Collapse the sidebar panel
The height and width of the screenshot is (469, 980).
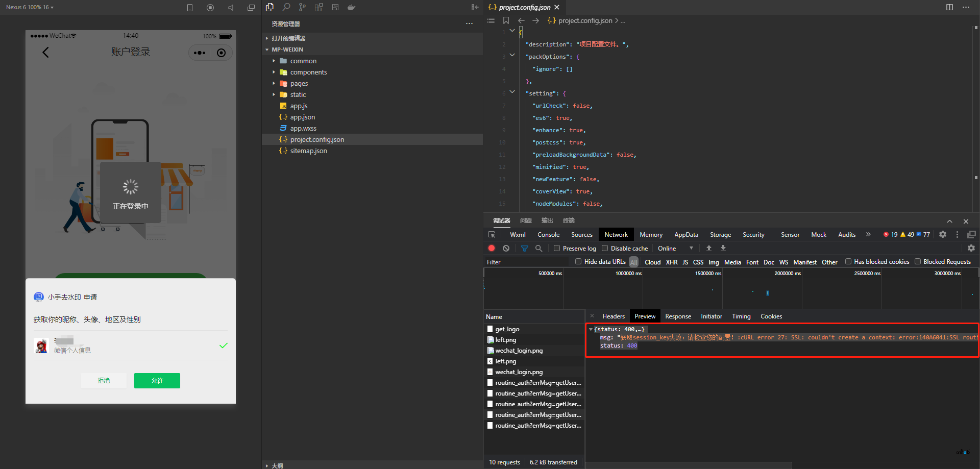click(x=475, y=7)
